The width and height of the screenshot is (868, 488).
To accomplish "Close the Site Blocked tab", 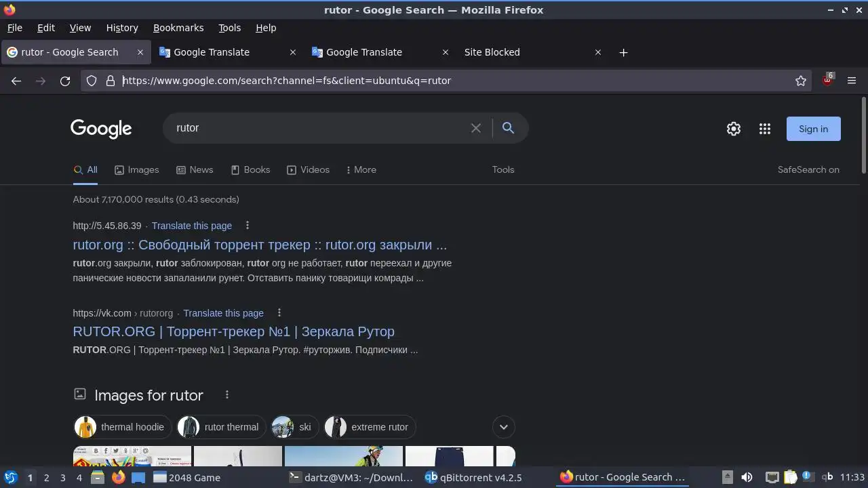I will (598, 52).
